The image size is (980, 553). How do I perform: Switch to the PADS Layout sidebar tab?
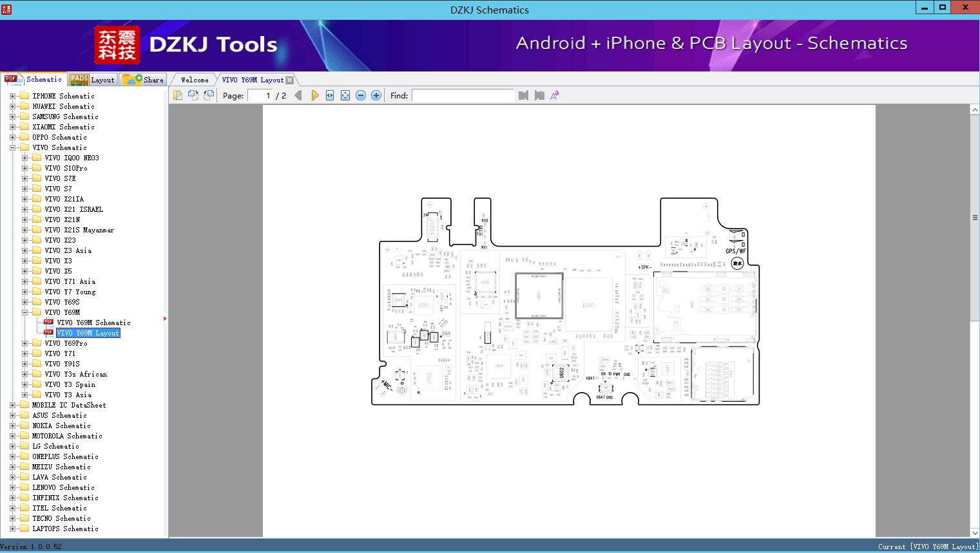click(x=92, y=80)
